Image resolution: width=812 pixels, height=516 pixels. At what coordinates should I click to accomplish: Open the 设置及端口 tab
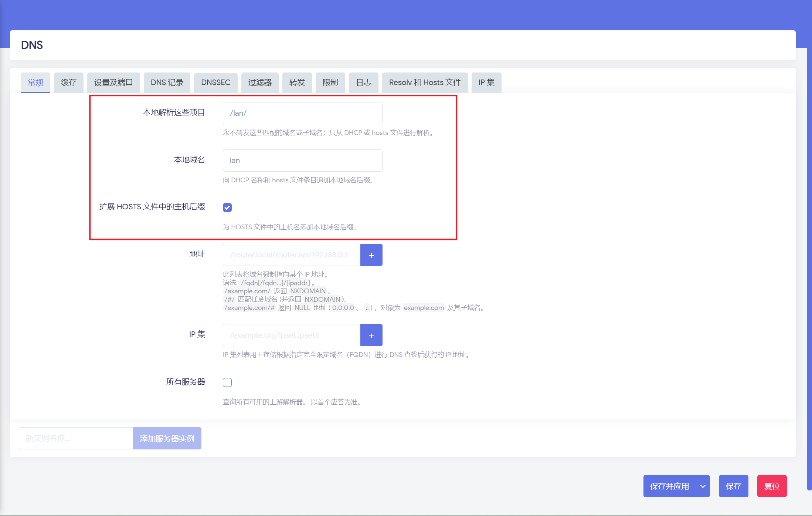click(x=113, y=82)
